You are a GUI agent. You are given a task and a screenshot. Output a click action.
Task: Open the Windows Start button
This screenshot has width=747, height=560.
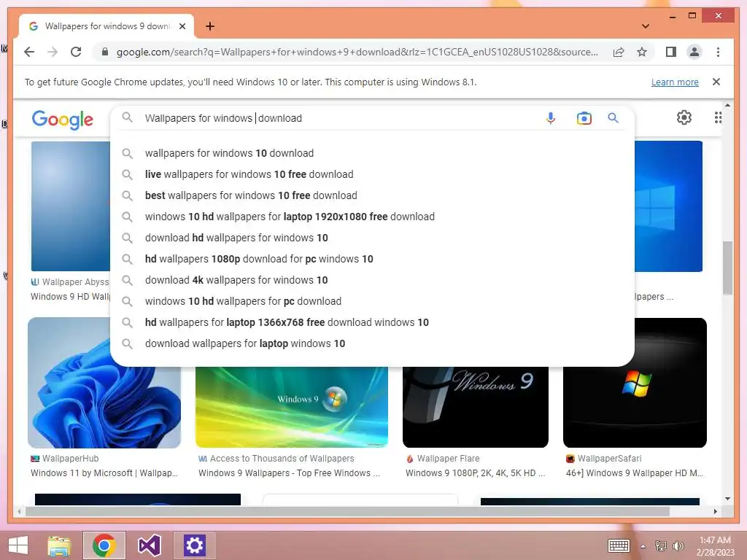click(18, 545)
